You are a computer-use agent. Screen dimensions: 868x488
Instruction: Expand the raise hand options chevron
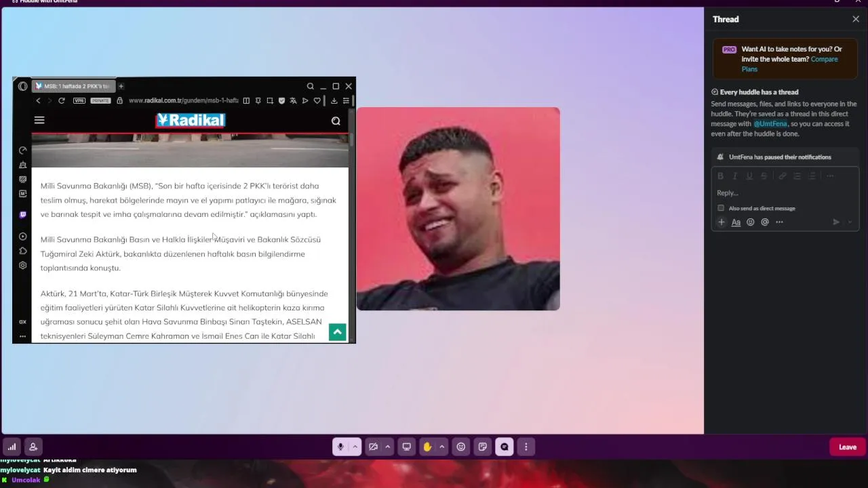442,447
